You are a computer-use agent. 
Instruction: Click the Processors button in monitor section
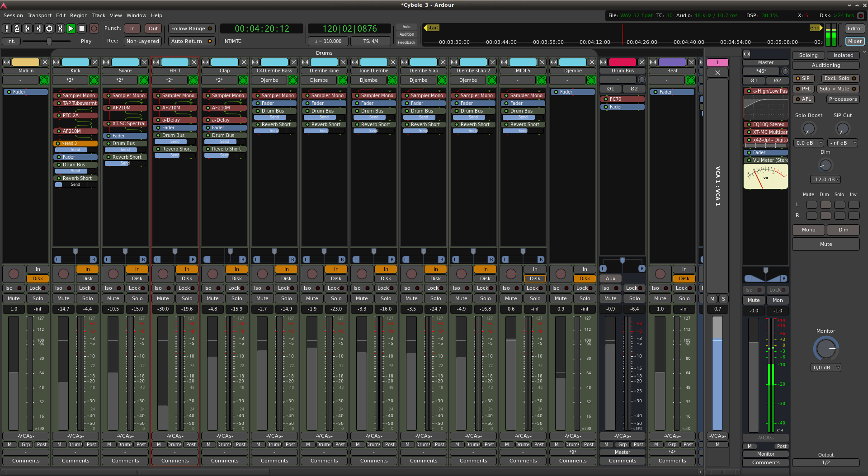point(843,99)
